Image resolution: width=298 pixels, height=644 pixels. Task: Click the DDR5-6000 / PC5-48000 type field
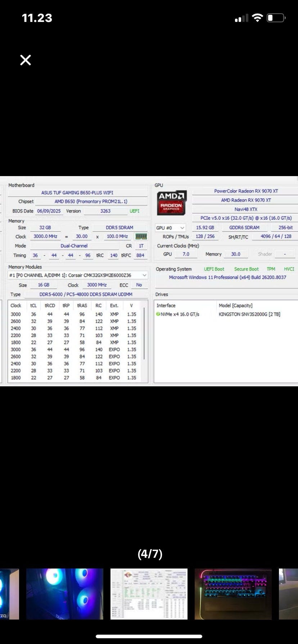pos(86,294)
